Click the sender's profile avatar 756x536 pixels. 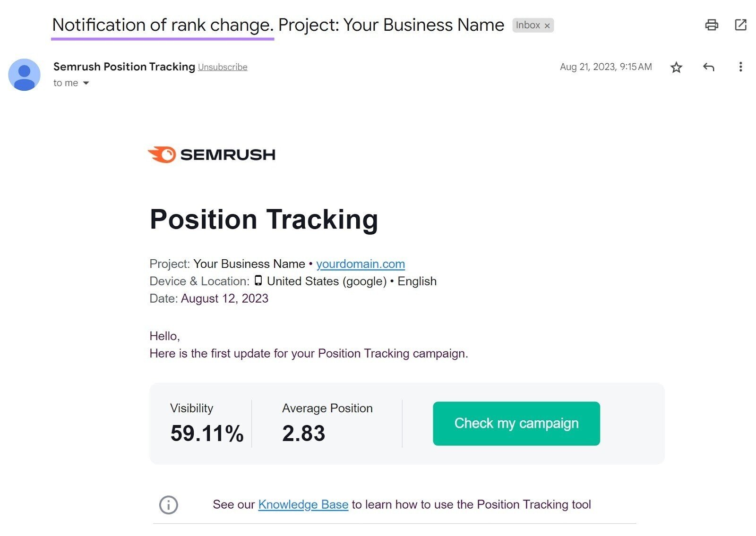(x=24, y=74)
